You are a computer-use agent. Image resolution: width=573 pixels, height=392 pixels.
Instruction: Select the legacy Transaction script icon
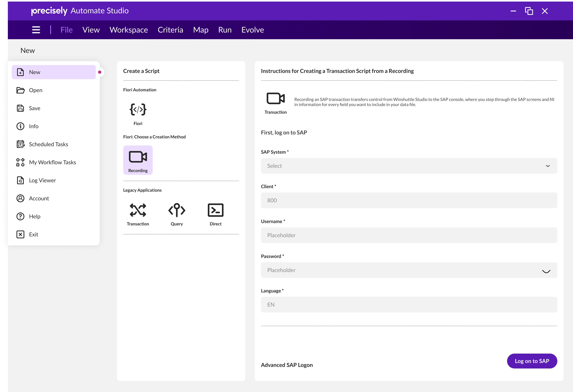(x=138, y=210)
